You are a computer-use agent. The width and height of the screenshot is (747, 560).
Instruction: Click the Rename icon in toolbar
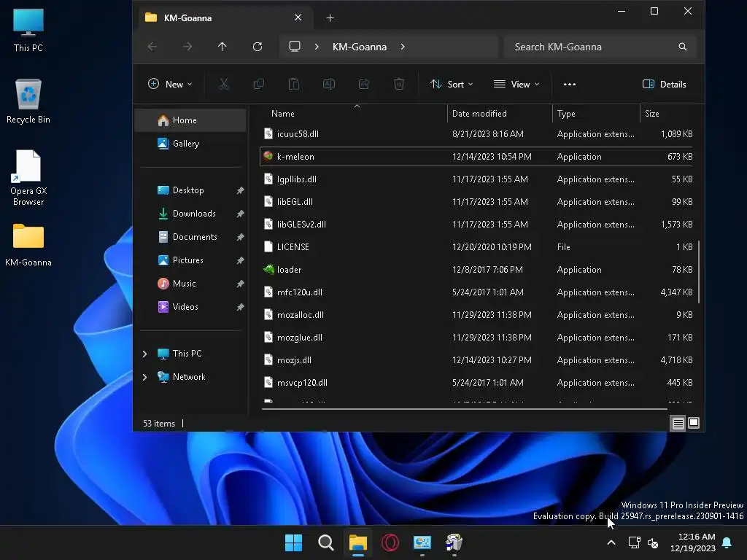tap(329, 85)
